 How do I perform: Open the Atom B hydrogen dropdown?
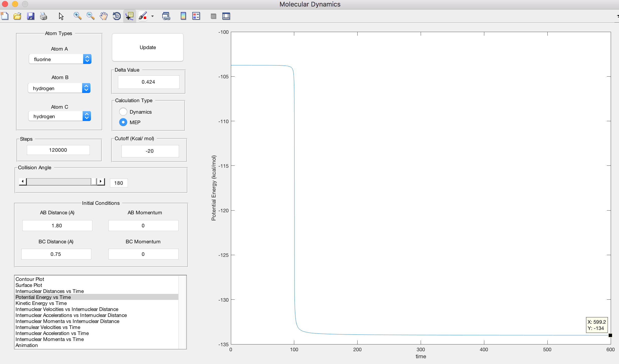(x=59, y=88)
